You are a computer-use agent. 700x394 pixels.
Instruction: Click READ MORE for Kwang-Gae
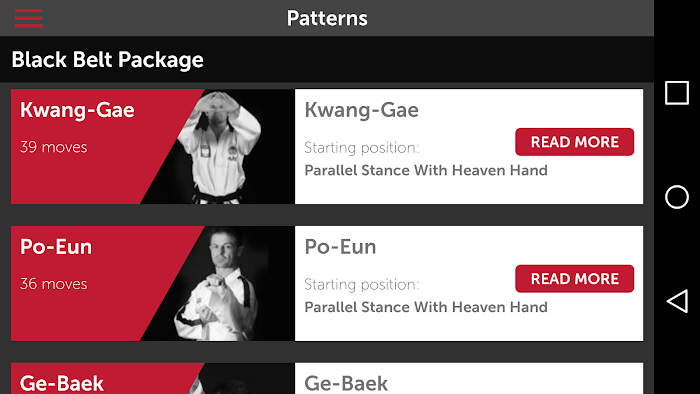[x=574, y=142]
